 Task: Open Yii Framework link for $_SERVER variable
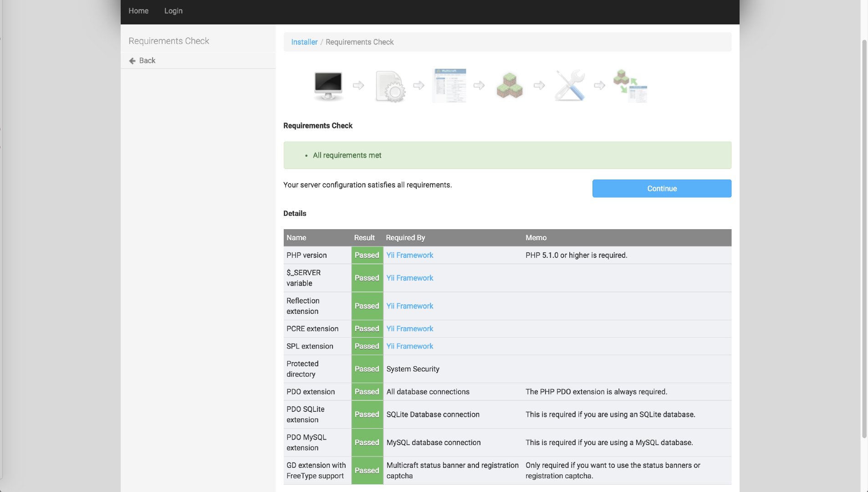(x=409, y=278)
